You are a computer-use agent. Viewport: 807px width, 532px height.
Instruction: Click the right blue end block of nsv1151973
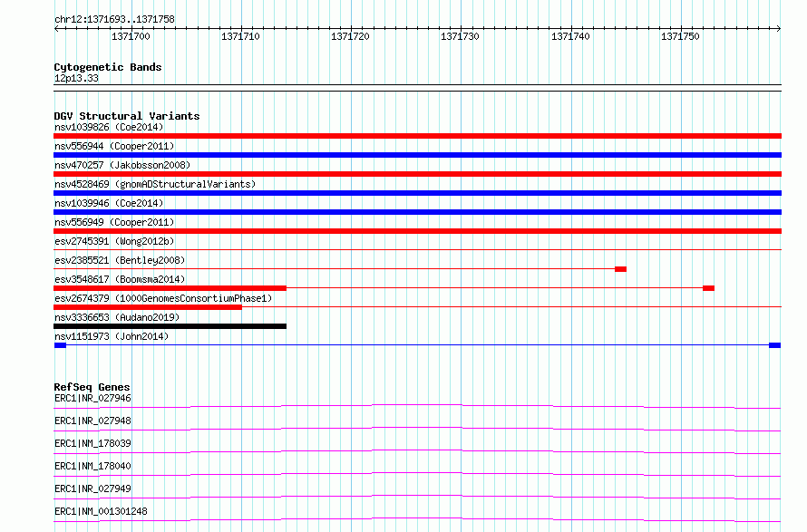(x=775, y=345)
